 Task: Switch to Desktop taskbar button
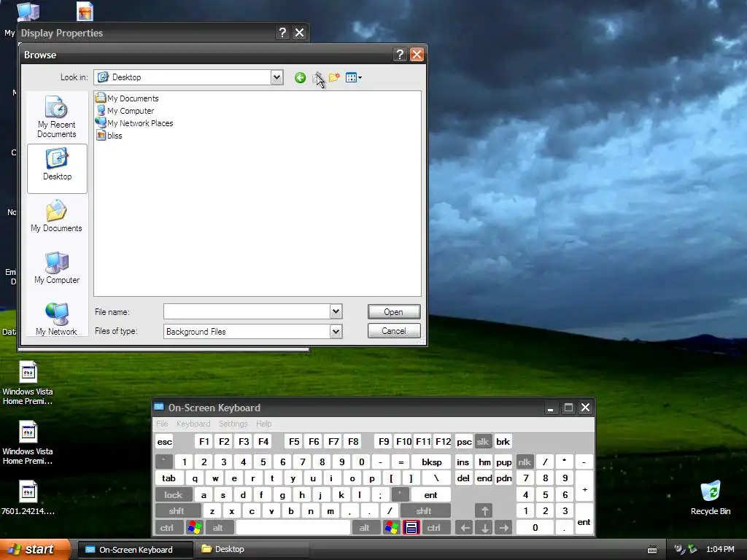[x=252, y=550]
